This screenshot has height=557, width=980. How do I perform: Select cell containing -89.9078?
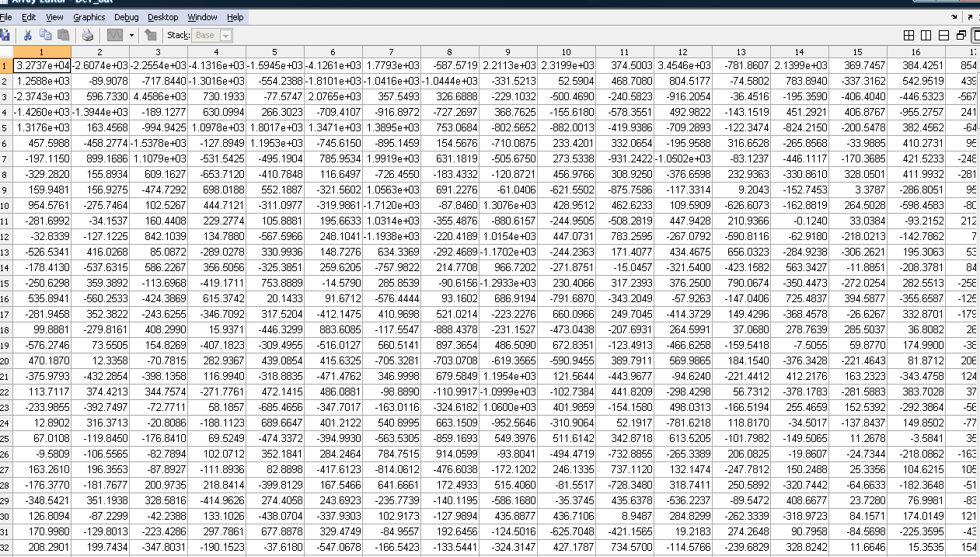(100, 82)
